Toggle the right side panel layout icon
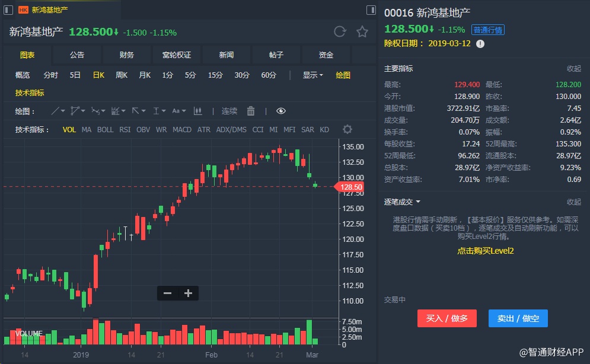 371,10
